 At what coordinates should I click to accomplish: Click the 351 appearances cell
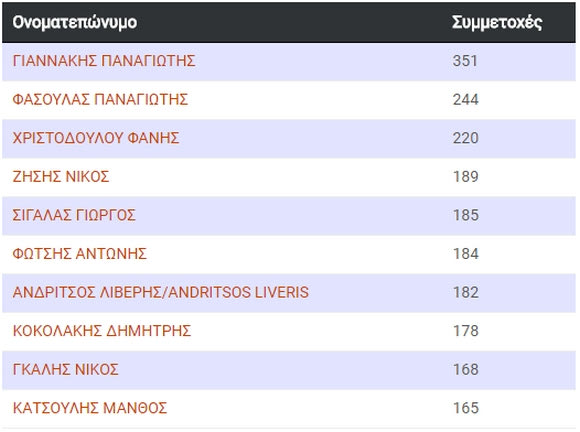point(465,61)
